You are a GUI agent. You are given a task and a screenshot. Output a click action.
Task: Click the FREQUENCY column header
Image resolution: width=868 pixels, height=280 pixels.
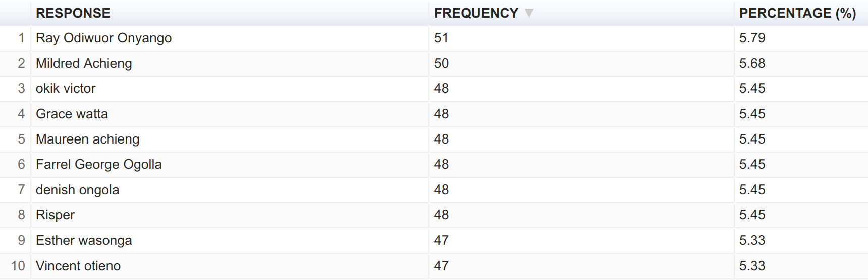(x=476, y=13)
